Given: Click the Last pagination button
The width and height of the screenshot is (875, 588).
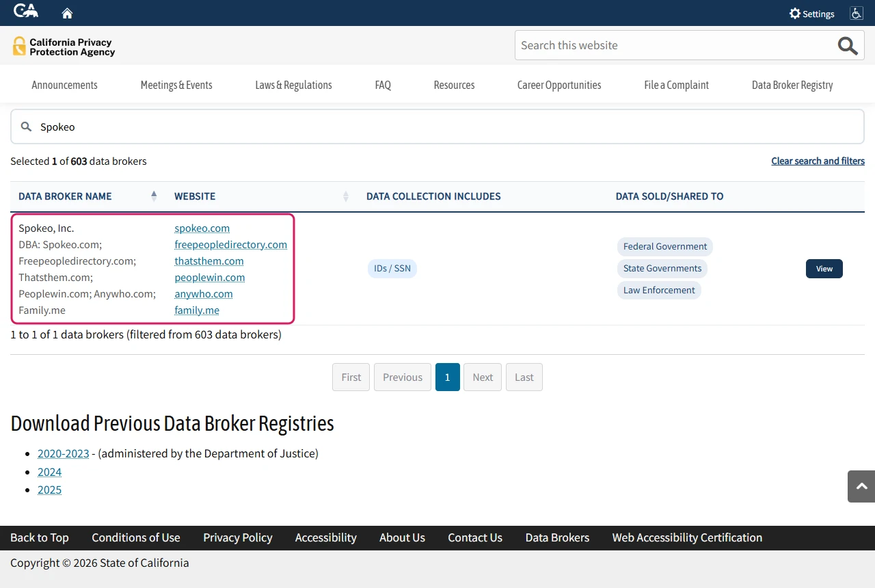Looking at the screenshot, I should (x=524, y=377).
